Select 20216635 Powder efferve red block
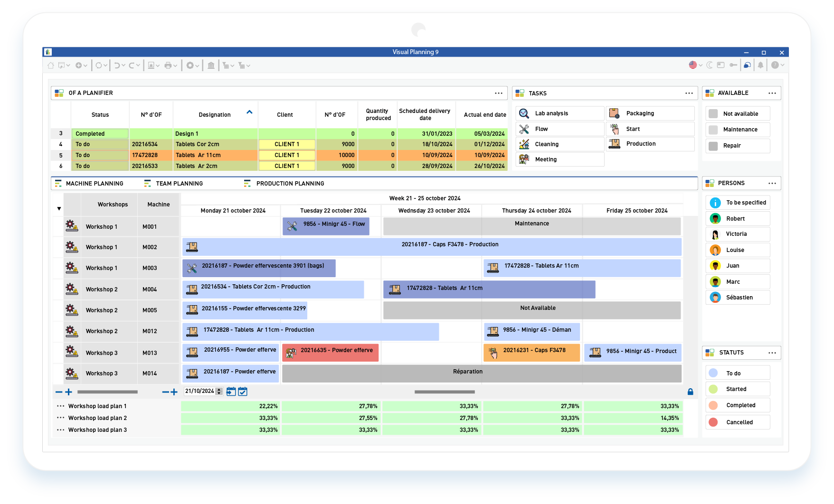This screenshot has height=504, width=834. pyautogui.click(x=331, y=353)
